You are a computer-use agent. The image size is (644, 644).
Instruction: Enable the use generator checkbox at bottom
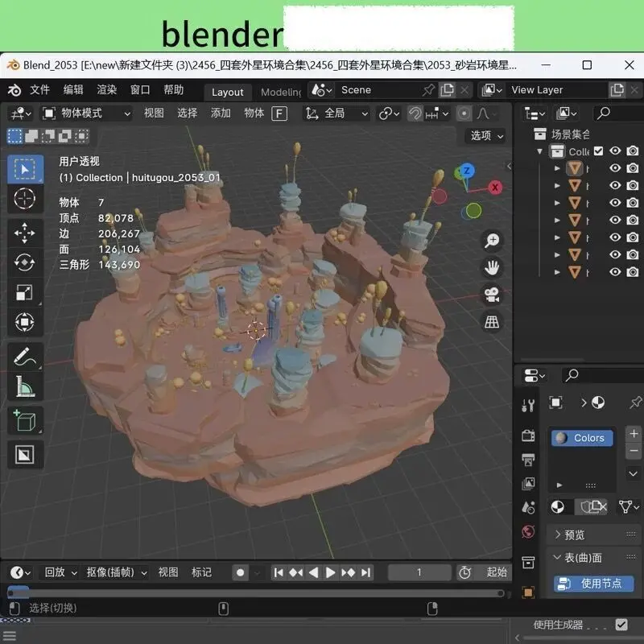(621, 625)
